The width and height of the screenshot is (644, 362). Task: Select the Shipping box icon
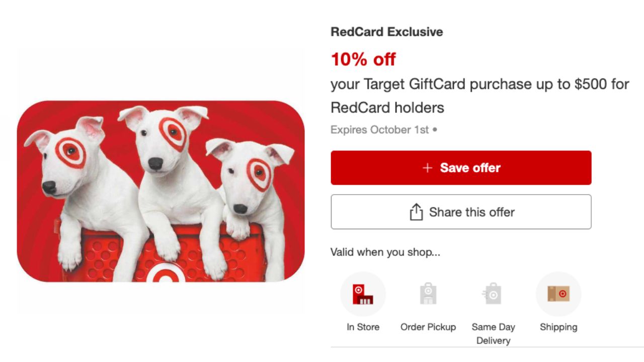click(558, 294)
